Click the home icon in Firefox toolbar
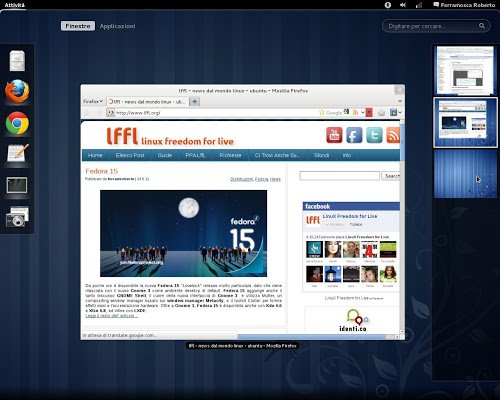500x400 pixels. coord(381,113)
